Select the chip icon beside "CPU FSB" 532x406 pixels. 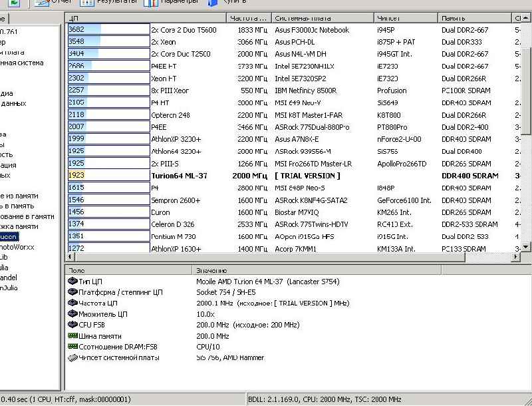(72, 325)
